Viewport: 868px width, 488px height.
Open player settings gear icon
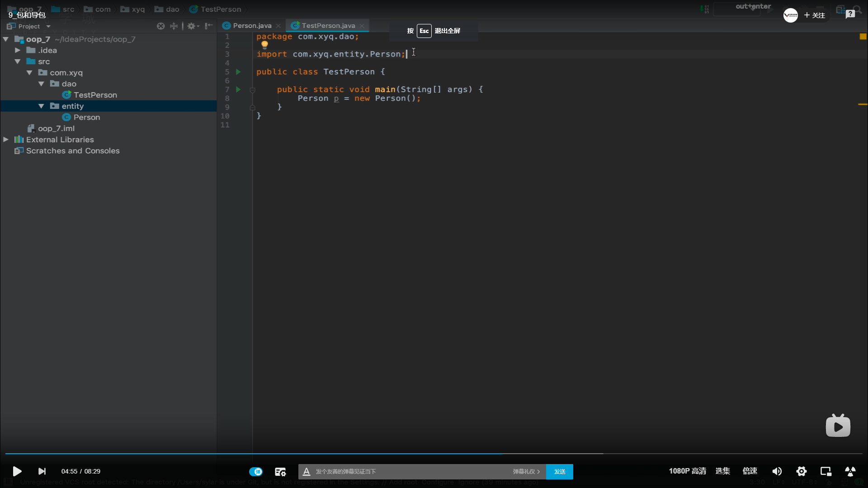click(x=801, y=471)
